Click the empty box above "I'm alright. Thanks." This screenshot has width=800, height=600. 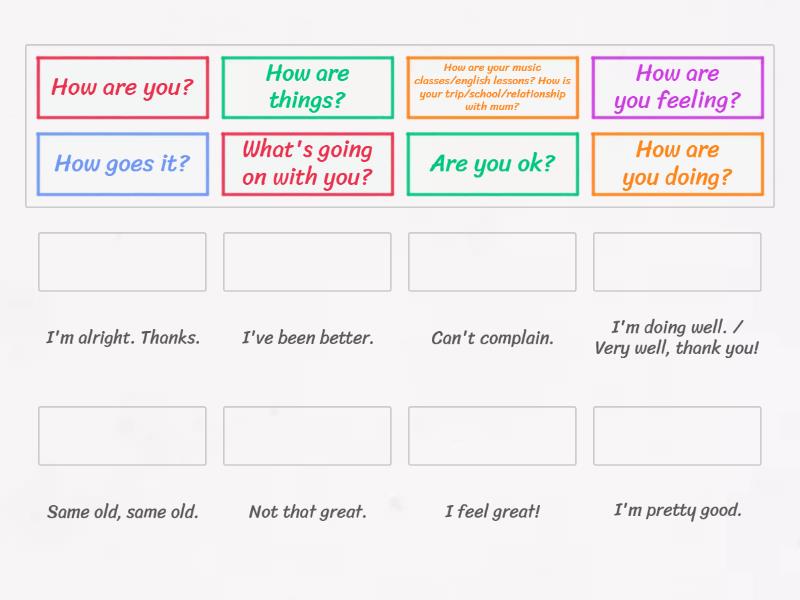122,262
